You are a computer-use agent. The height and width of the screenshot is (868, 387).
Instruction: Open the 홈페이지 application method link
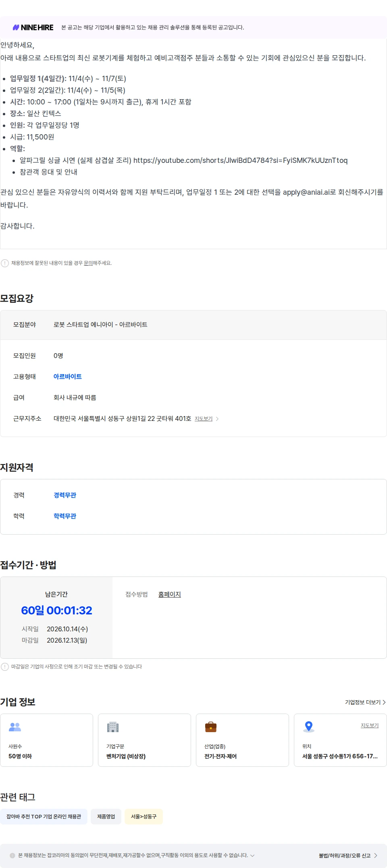[170, 594]
